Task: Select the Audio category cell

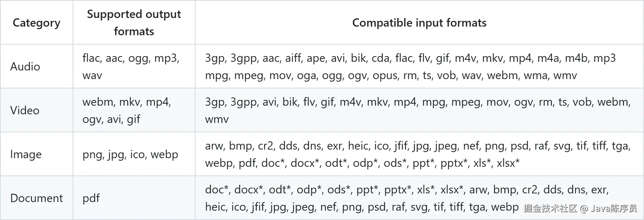Action: 36,67
